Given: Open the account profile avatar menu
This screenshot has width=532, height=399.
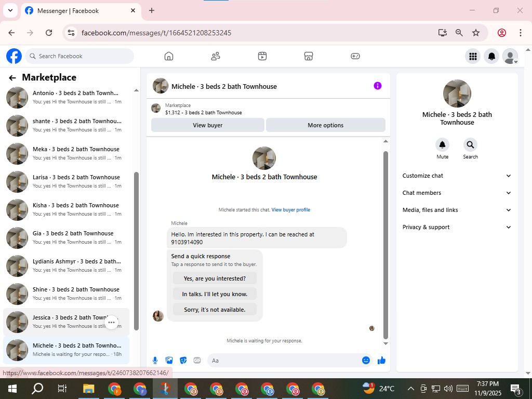Looking at the screenshot, I should 510,56.
